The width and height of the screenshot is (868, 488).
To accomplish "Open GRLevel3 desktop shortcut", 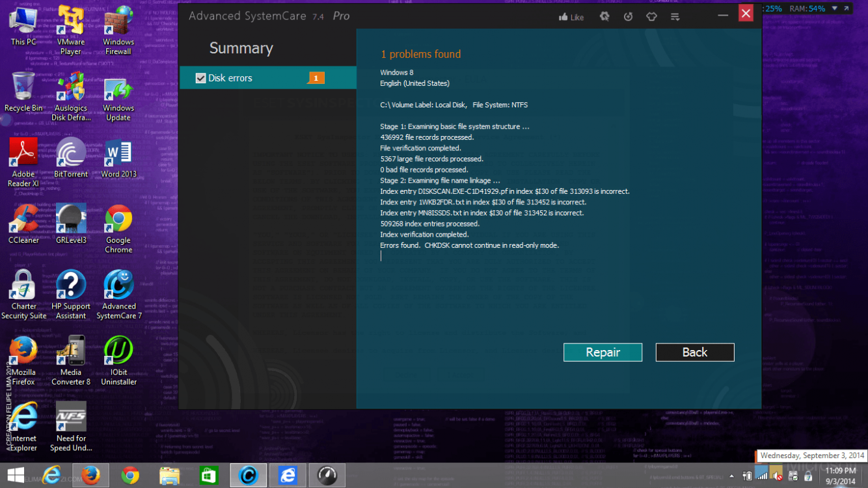I will pyautogui.click(x=71, y=224).
